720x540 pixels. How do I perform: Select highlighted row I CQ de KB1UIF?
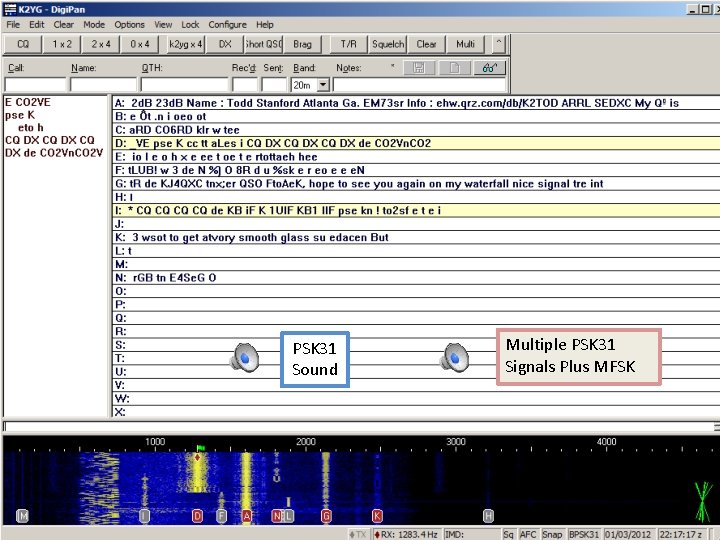[x=416, y=211]
